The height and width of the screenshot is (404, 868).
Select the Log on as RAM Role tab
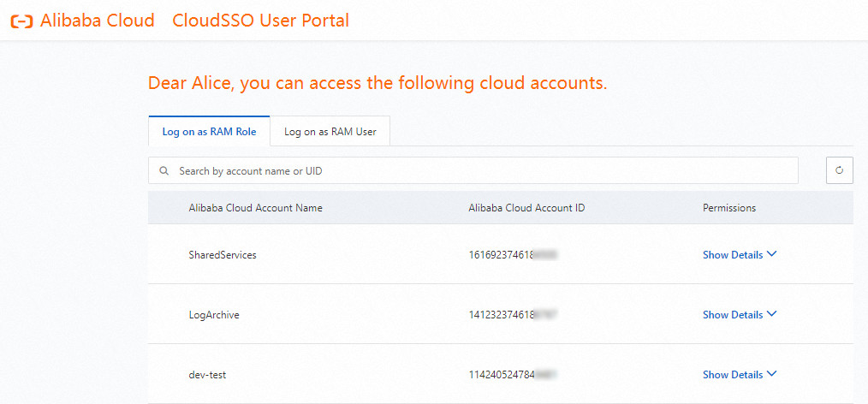tap(209, 132)
